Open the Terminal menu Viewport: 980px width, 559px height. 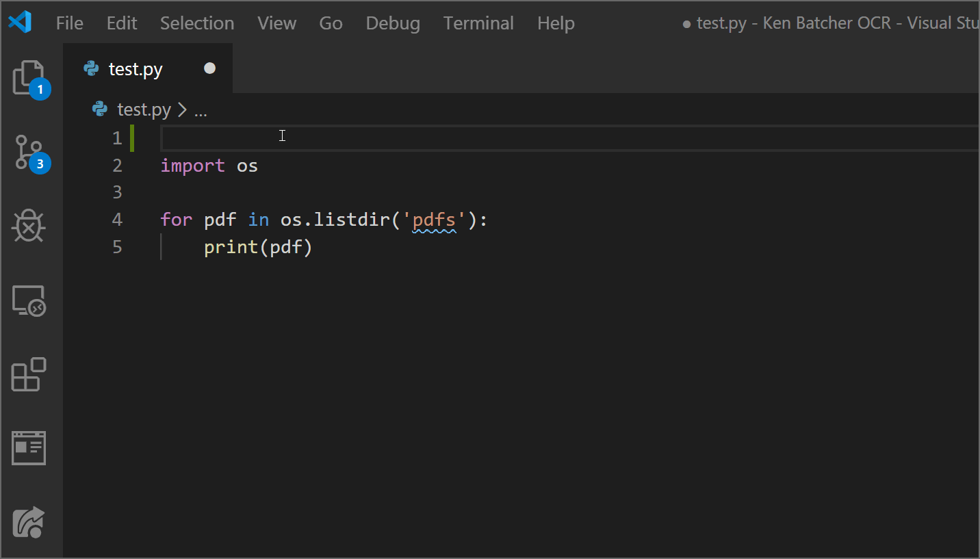click(x=478, y=23)
